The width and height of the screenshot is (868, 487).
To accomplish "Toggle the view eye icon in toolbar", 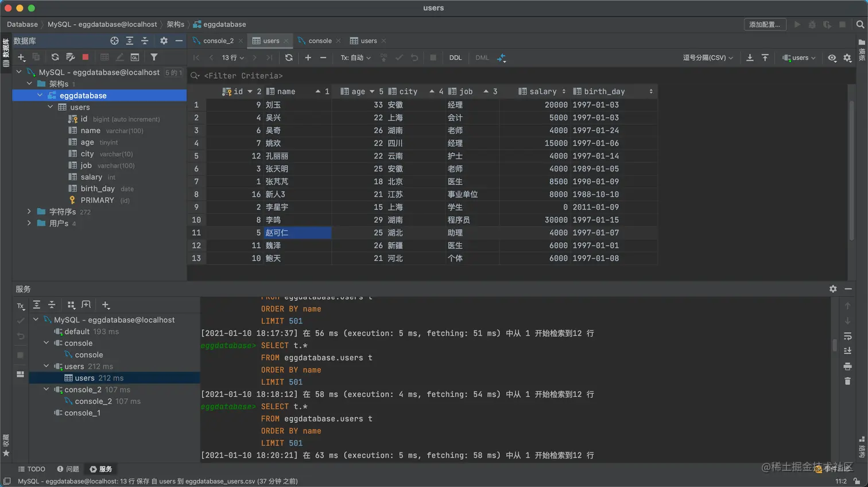I will click(x=832, y=58).
